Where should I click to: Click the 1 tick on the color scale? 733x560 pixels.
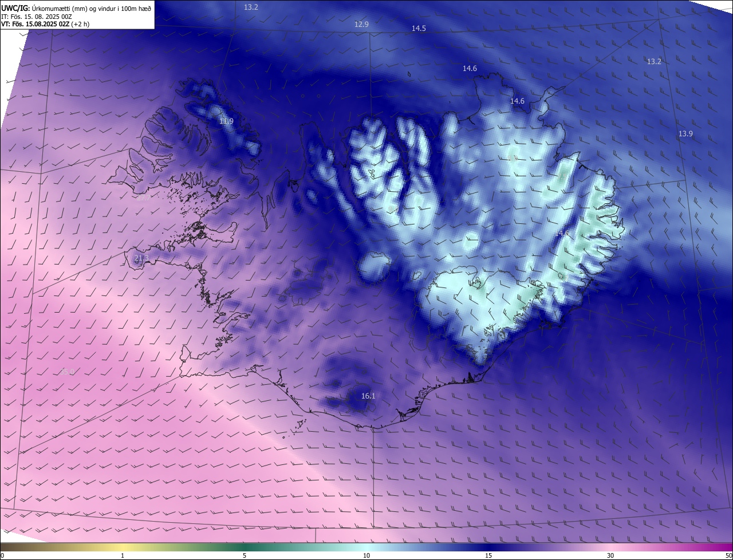click(123, 555)
